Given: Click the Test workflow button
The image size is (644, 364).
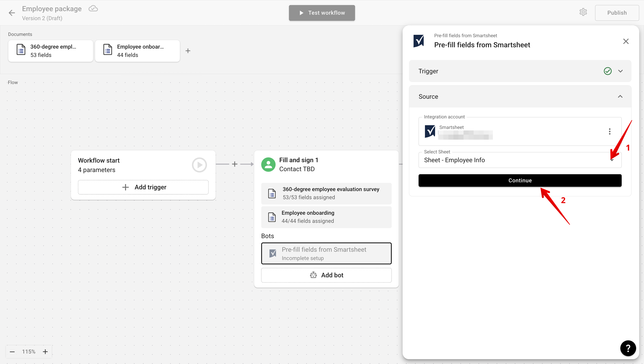Looking at the screenshot, I should (x=322, y=13).
